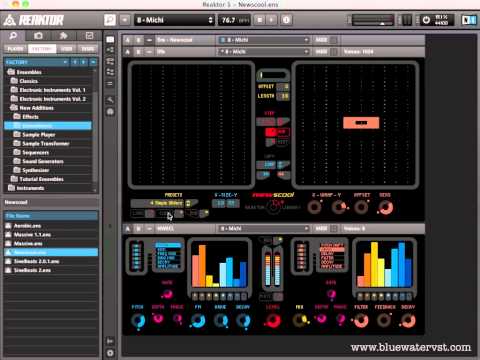Select the Aerobic.ens file
The width and height of the screenshot is (480, 360).
tap(51, 226)
